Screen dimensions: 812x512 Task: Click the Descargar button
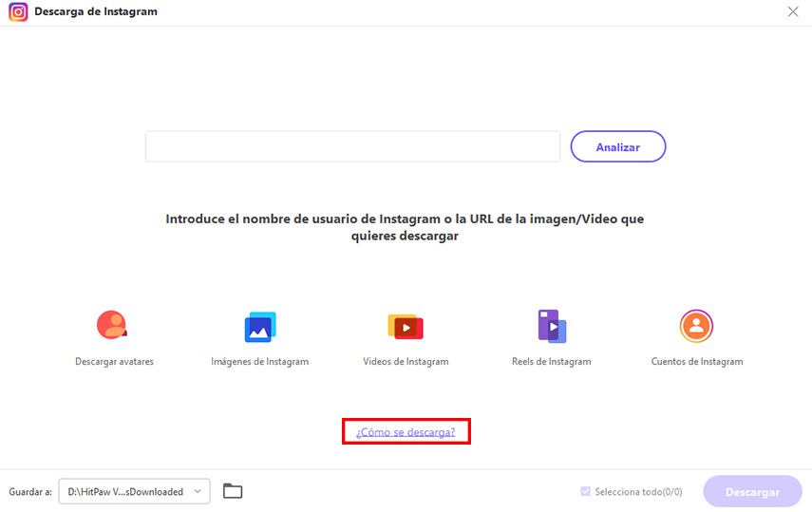click(x=752, y=491)
